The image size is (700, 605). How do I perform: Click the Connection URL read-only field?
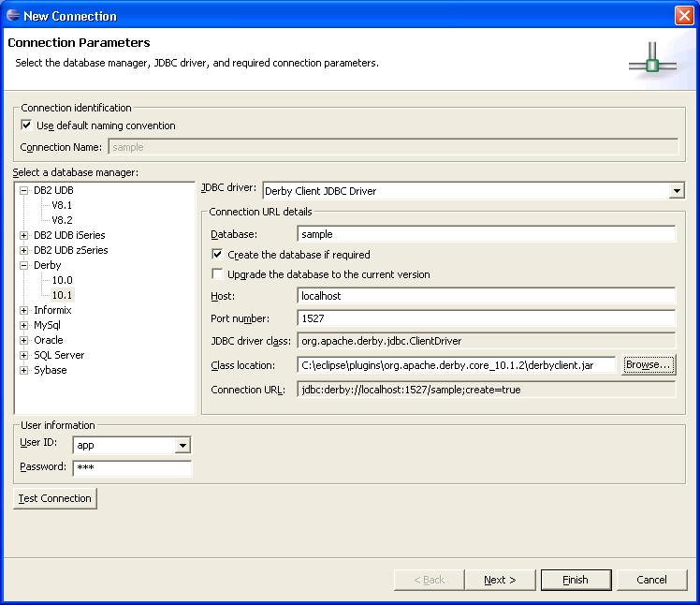(x=486, y=390)
